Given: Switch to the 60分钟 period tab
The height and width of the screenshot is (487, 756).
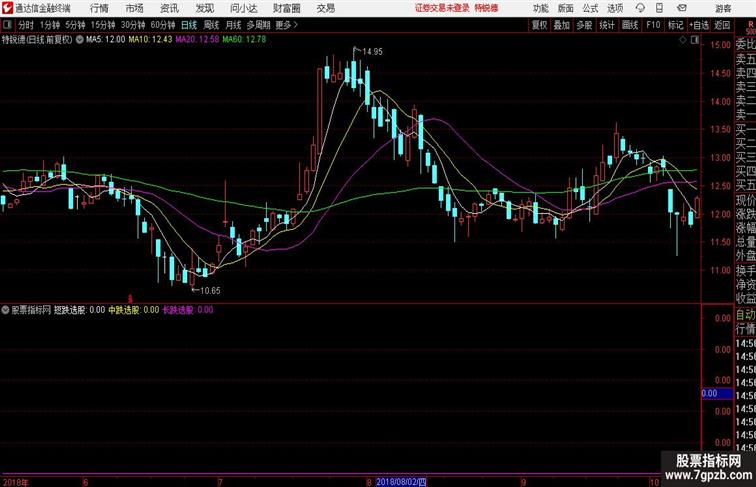Looking at the screenshot, I should coord(163,25).
